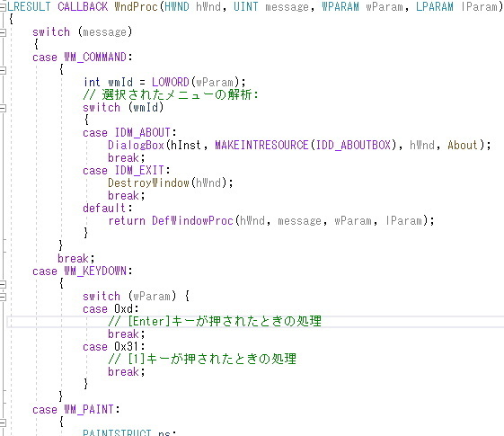Place cursor on WndProc function name
Viewport: 504px width, 436px height.
(136, 7)
